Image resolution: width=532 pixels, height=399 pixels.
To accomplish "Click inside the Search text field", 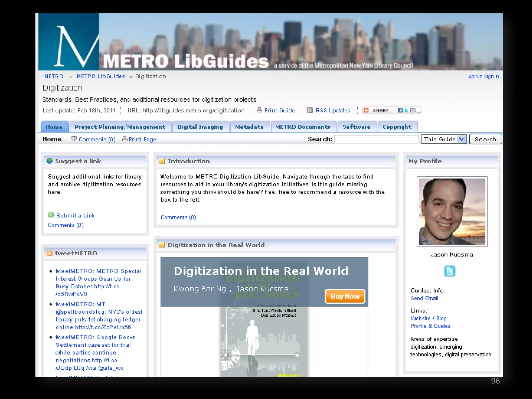I will 376,139.
